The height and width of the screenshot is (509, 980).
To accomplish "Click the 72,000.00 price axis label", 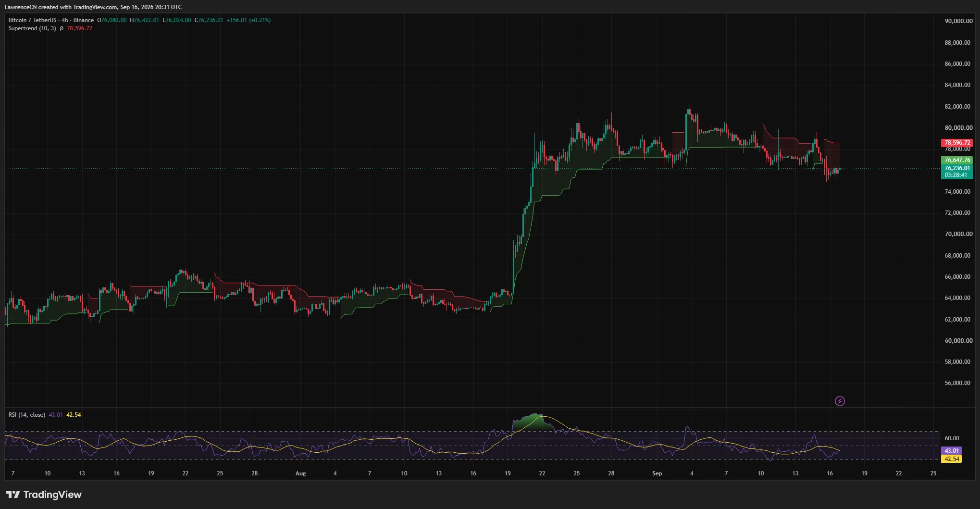I will (957, 213).
